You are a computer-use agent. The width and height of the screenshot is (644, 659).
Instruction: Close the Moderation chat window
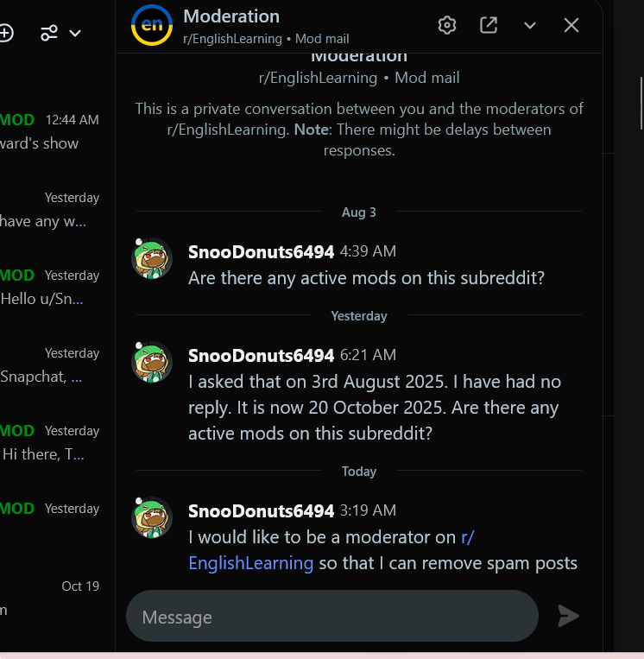(x=571, y=25)
